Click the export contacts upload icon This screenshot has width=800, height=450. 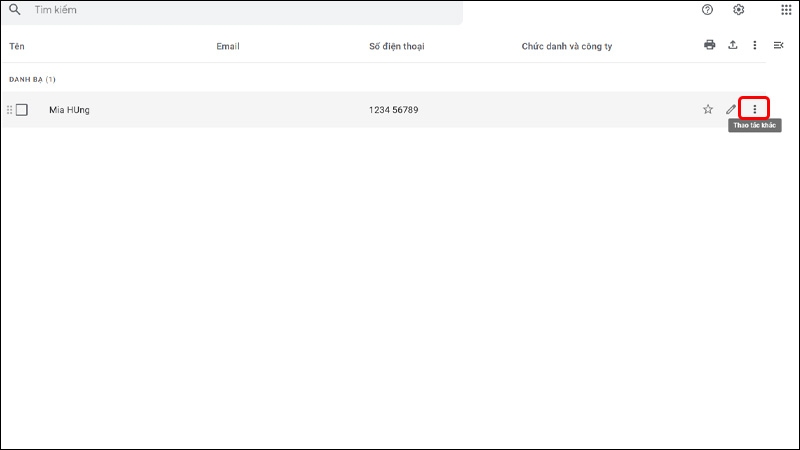[x=733, y=45]
